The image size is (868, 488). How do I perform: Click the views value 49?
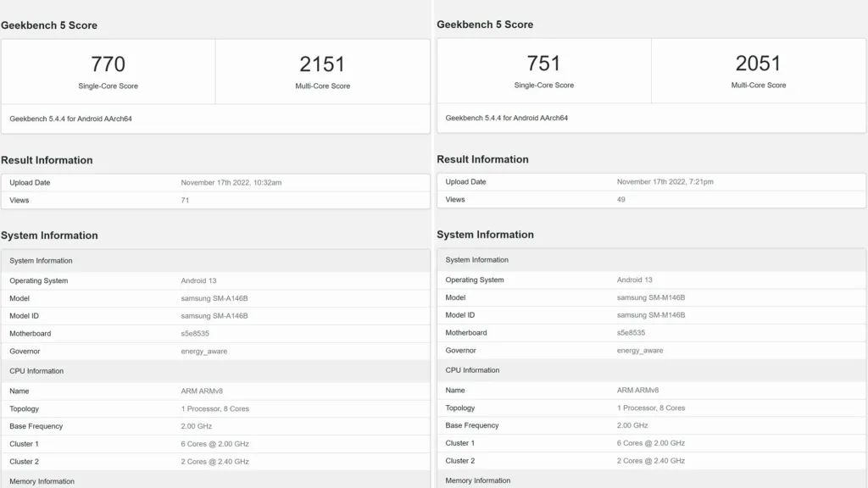click(621, 199)
